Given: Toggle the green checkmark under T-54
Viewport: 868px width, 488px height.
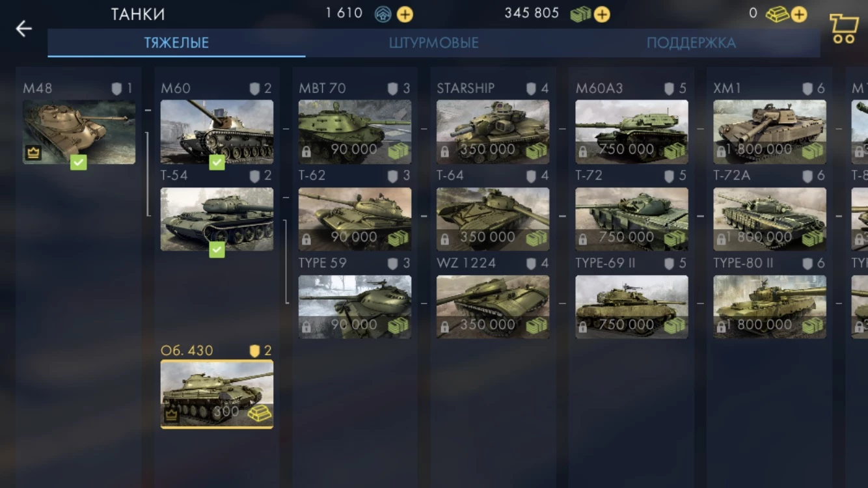Looking at the screenshot, I should pos(217,249).
